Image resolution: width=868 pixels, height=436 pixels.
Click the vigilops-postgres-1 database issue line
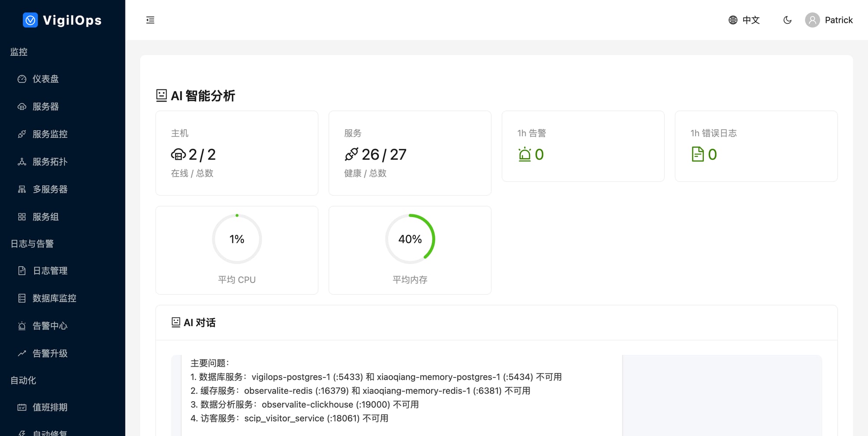(x=376, y=377)
